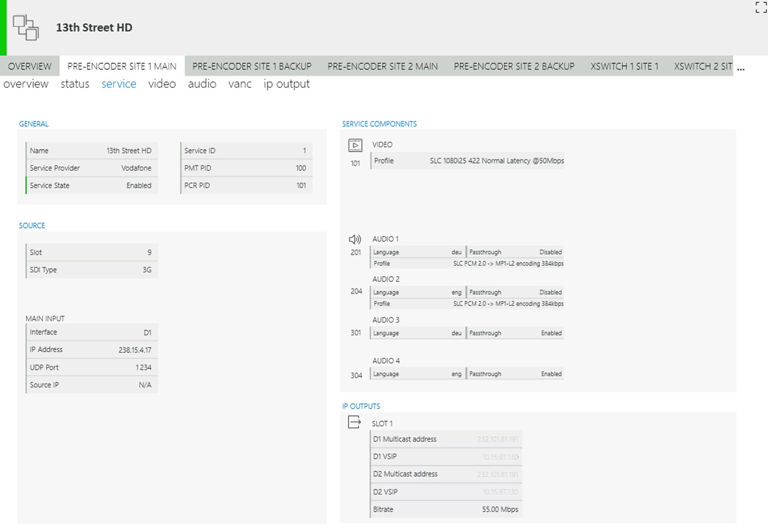Click the video component icon
The height and width of the screenshot is (532, 768).
(x=355, y=145)
